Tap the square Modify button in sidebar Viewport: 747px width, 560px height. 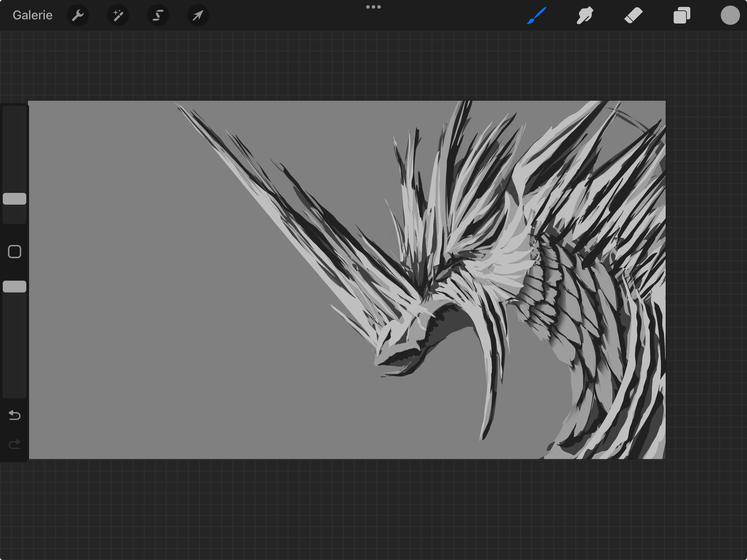coord(15,252)
